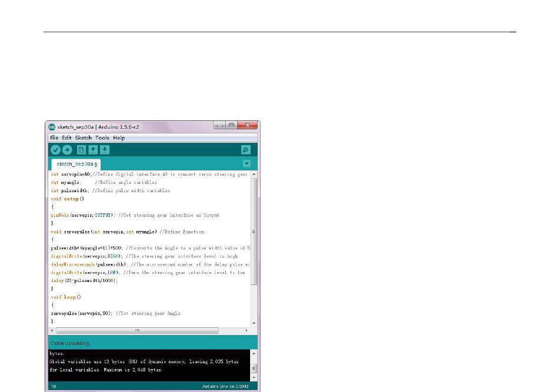Click the console scroll down arrow
The height and width of the screenshot is (392, 559).
254,377
